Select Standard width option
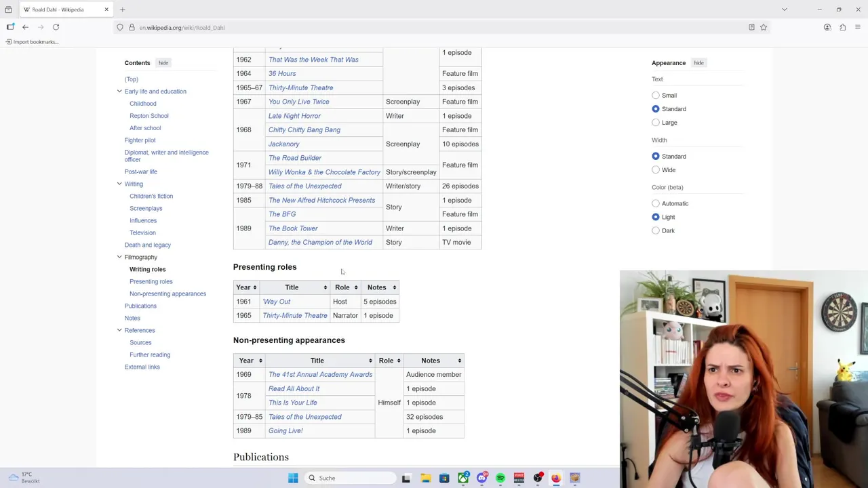The image size is (868, 488). pos(656,157)
